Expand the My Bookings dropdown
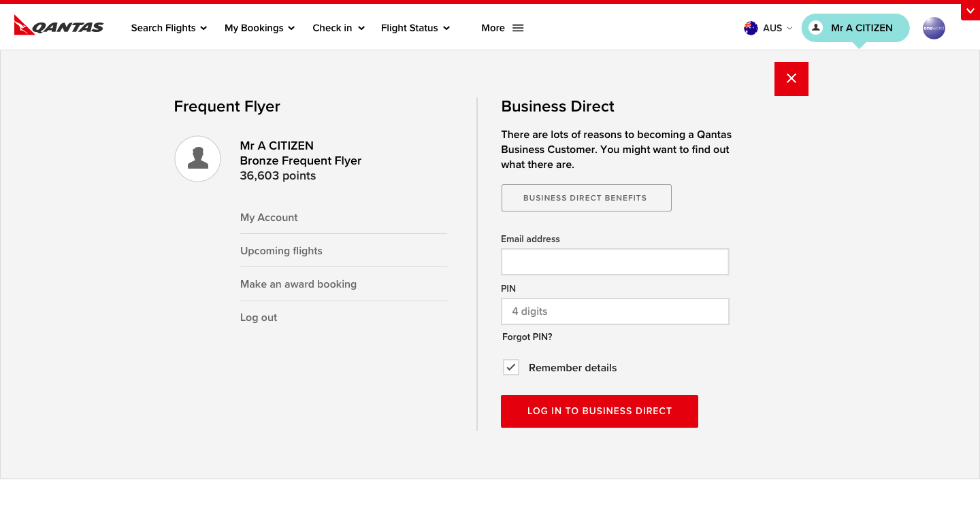980x510 pixels. (259, 28)
